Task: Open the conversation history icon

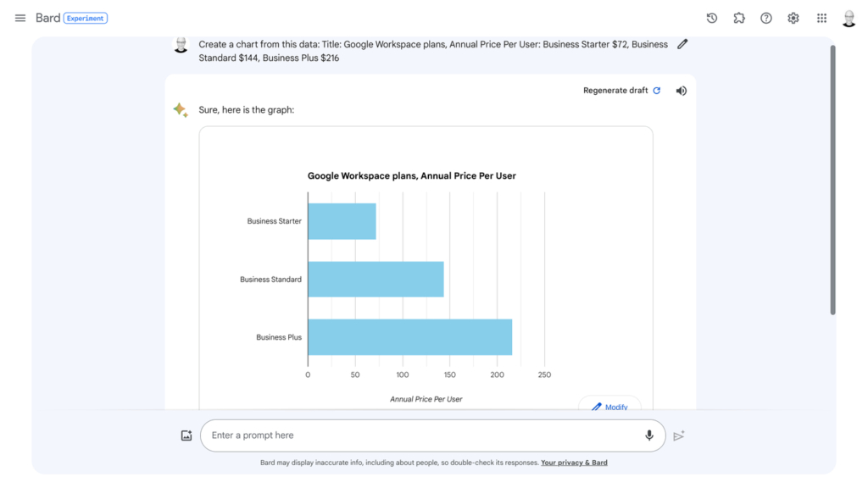Action: point(712,18)
